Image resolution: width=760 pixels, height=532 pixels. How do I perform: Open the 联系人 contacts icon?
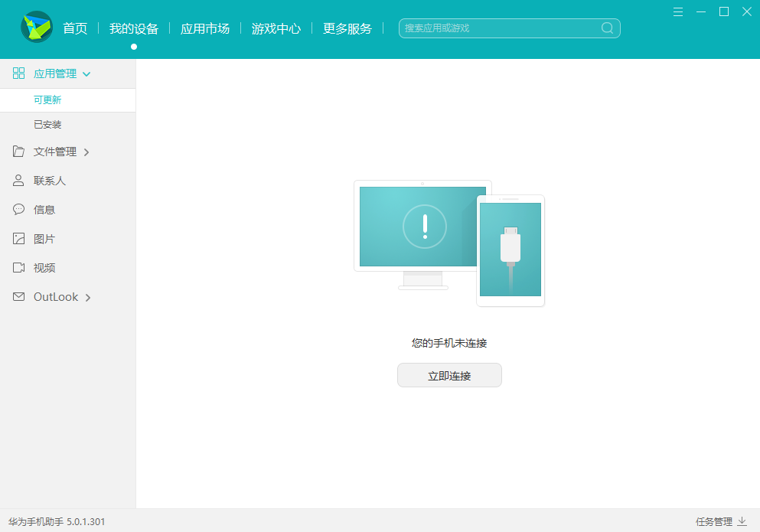(x=18, y=180)
